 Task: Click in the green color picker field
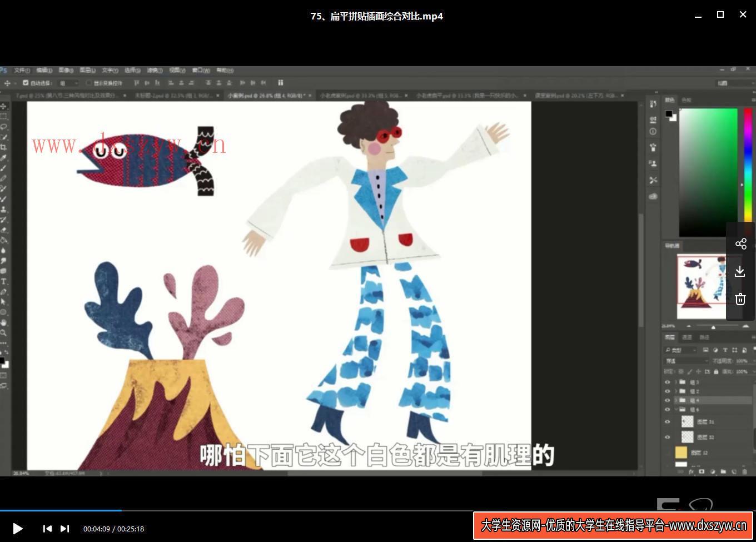point(708,172)
